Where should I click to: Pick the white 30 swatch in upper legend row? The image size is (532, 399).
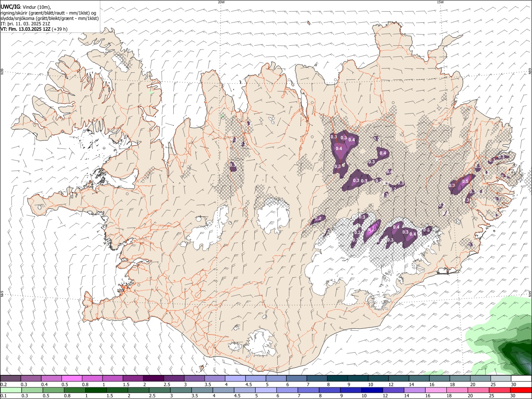pyautogui.click(x=520, y=378)
